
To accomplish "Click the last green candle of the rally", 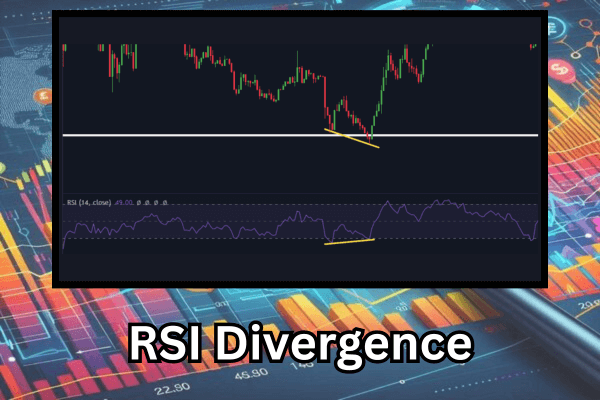I will click(426, 47).
